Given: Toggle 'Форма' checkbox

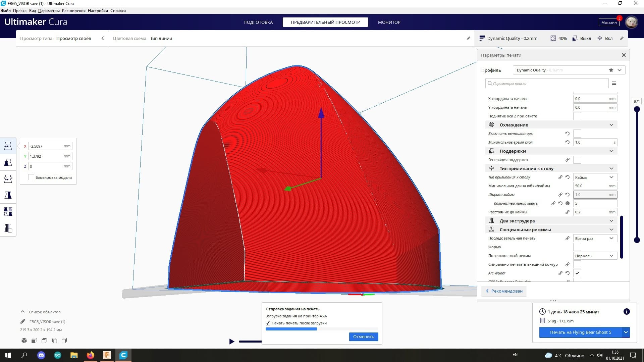Looking at the screenshot, I should point(577,247).
